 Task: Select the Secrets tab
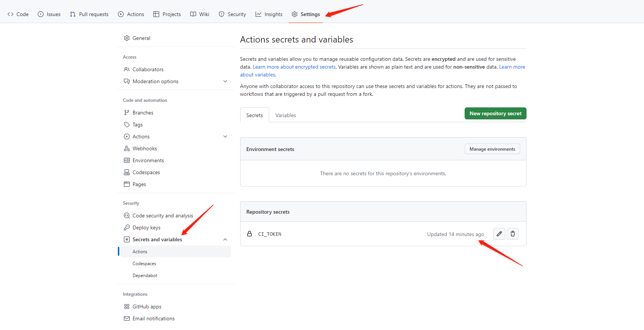point(254,115)
